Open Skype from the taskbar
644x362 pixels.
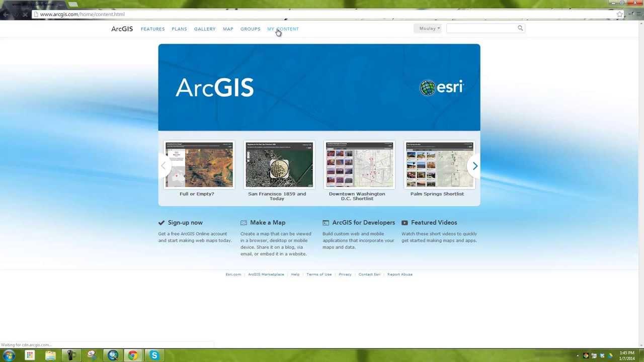click(x=154, y=355)
